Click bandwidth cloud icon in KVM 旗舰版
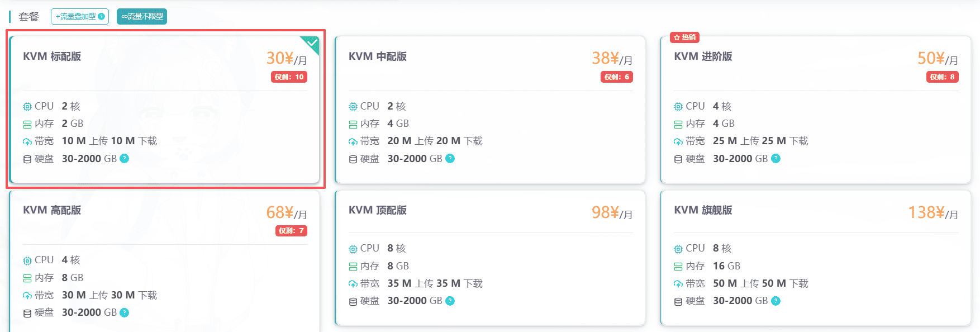 click(x=678, y=284)
